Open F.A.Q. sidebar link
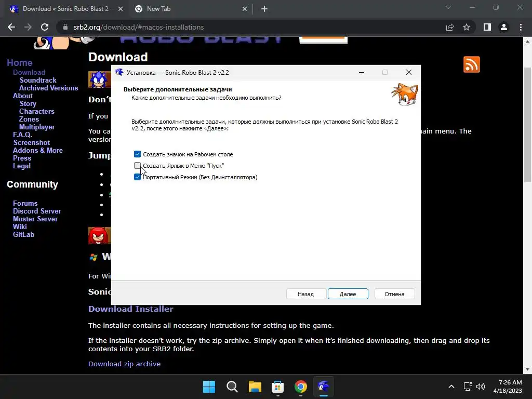This screenshot has height=399, width=532. pos(22,135)
